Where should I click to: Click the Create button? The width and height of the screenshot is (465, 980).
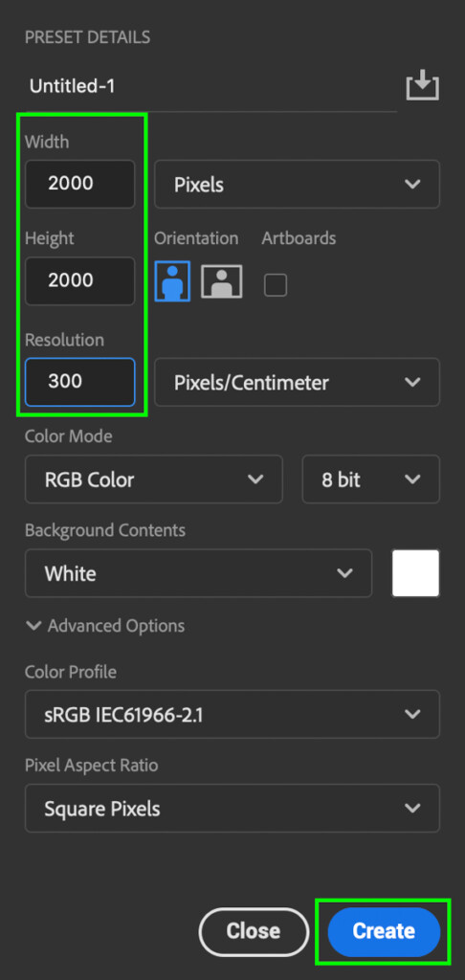click(x=384, y=931)
